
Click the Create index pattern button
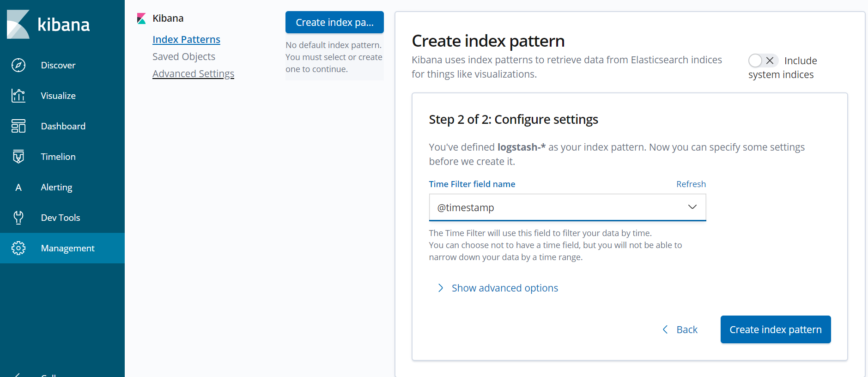tap(776, 329)
